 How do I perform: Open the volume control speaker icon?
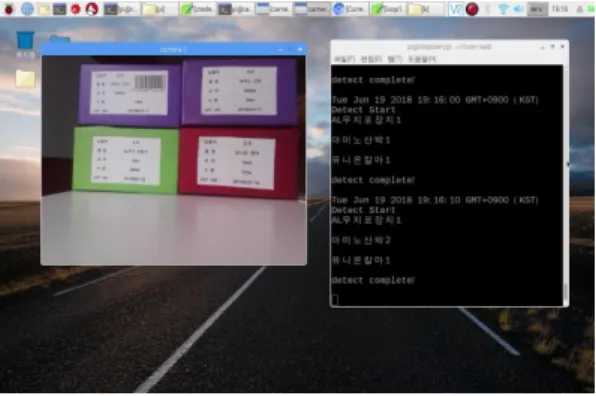click(518, 9)
